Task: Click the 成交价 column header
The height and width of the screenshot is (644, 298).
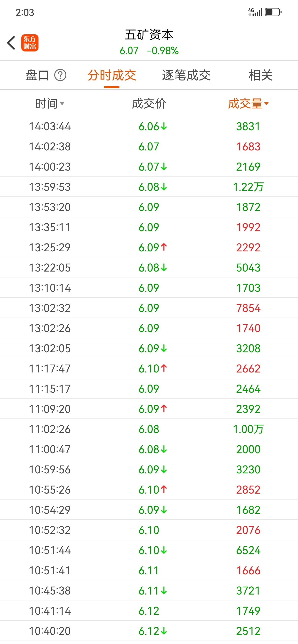Action: (149, 103)
